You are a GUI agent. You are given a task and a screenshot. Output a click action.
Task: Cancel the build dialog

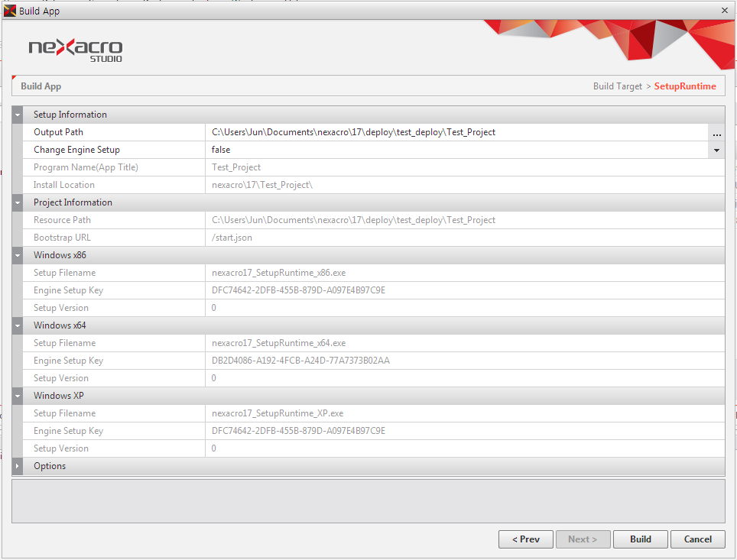[x=697, y=539]
